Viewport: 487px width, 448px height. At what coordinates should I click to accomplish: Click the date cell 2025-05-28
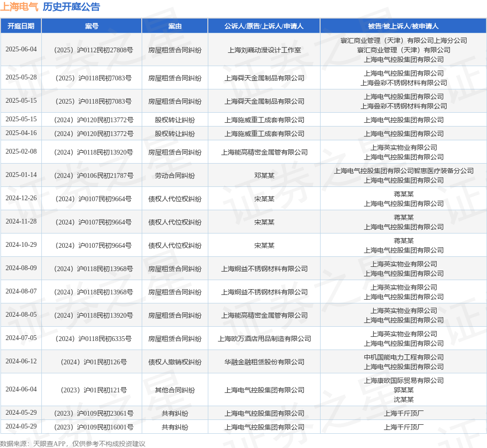tap(21, 78)
